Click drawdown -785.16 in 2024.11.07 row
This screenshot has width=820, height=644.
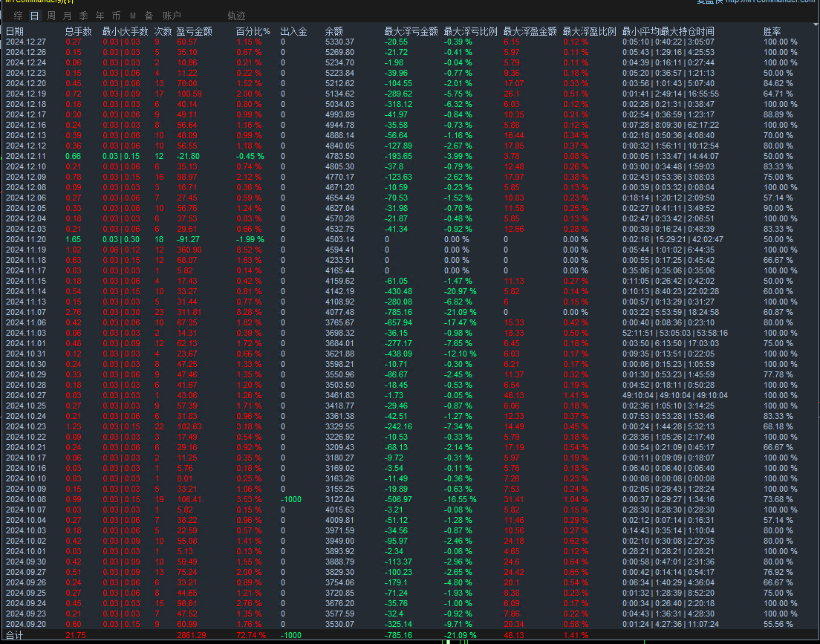[398, 312]
